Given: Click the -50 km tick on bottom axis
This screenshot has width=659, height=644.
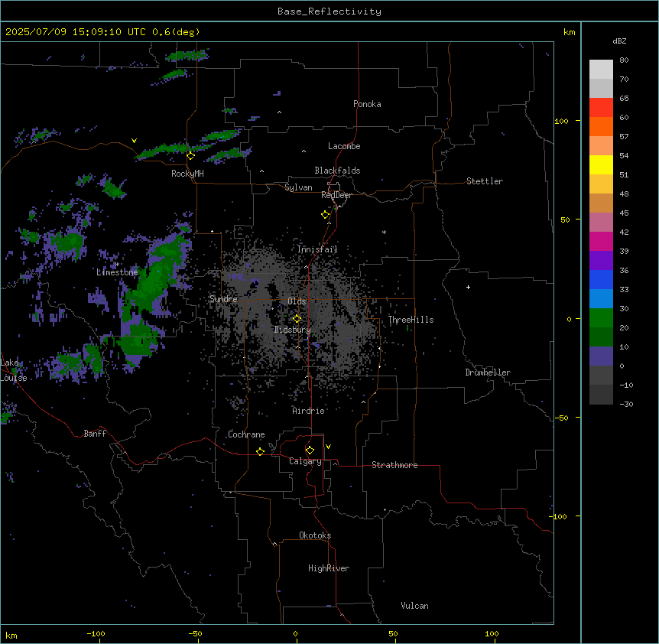Looking at the screenshot, I should [195, 633].
